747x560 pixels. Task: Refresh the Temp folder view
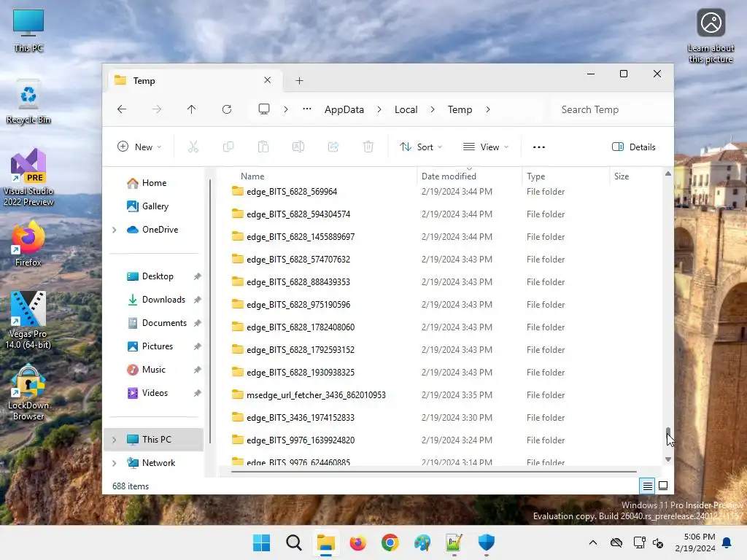tap(227, 109)
